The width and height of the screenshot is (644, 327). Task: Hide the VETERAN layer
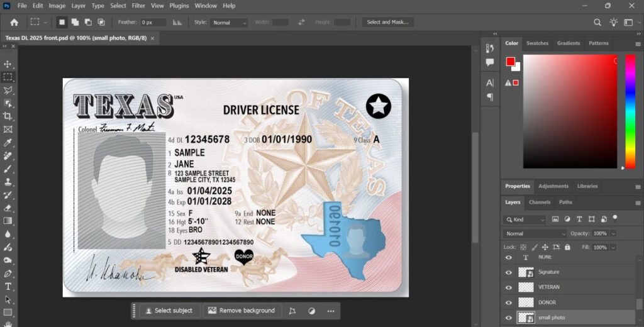pos(509,287)
